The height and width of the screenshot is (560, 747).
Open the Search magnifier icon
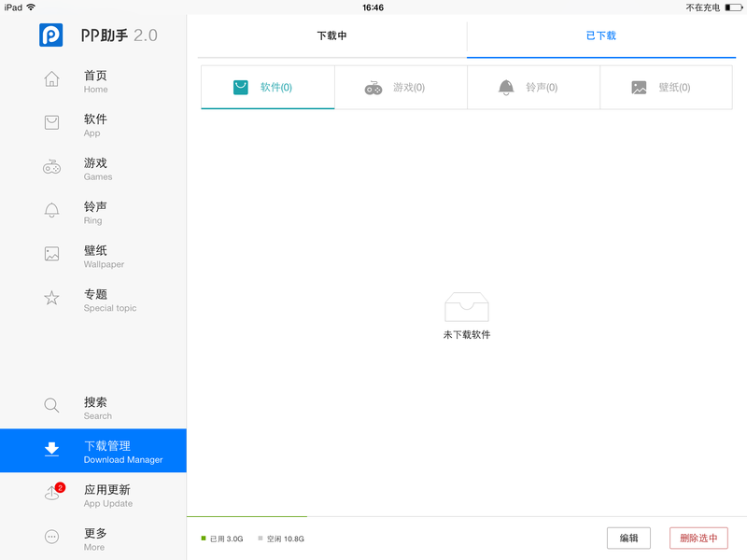pyautogui.click(x=51, y=405)
